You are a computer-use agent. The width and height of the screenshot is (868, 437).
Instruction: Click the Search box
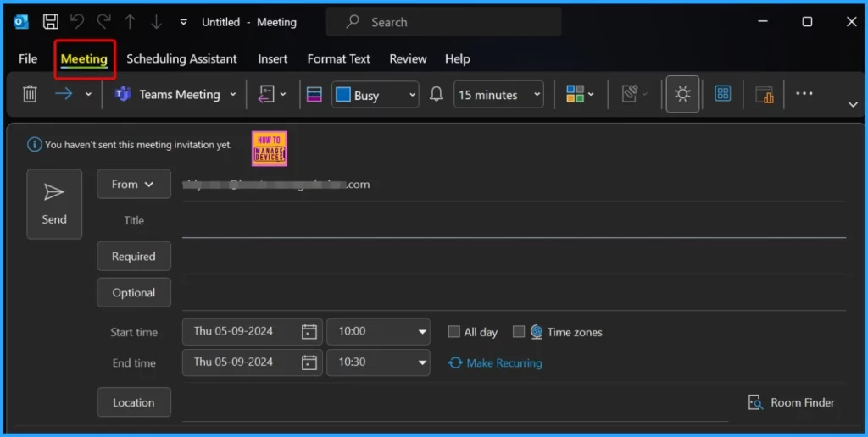point(444,22)
